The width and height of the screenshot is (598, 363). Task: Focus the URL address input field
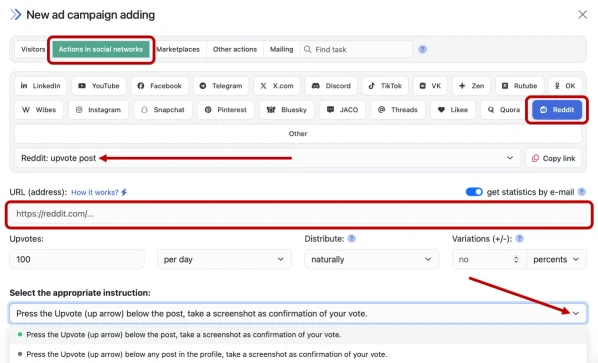coord(299,214)
